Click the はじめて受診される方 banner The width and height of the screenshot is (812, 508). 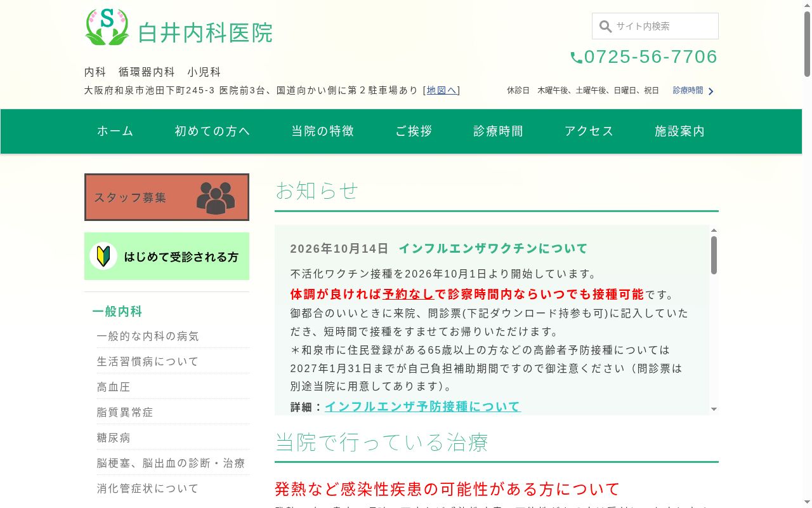pyautogui.click(x=167, y=256)
